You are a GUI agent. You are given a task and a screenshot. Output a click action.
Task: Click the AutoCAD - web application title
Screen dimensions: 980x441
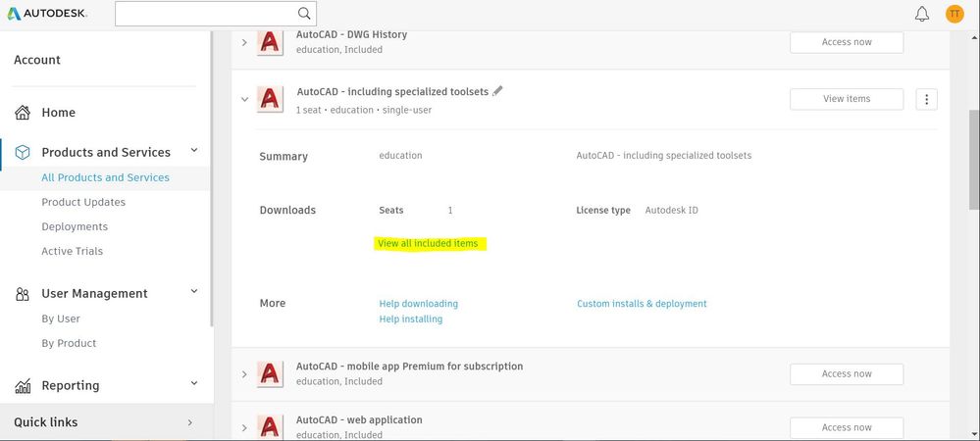pyautogui.click(x=359, y=419)
